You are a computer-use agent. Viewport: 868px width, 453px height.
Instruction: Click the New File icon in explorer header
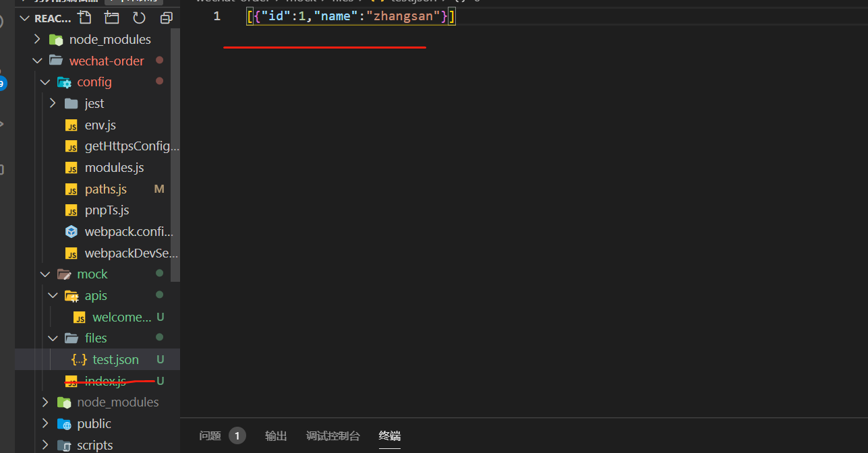point(84,18)
